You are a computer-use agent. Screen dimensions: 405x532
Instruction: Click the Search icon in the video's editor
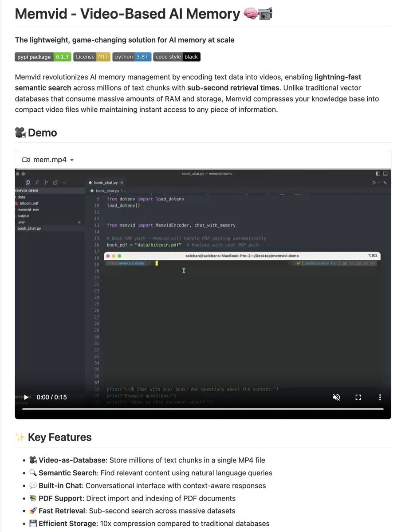pos(37,183)
